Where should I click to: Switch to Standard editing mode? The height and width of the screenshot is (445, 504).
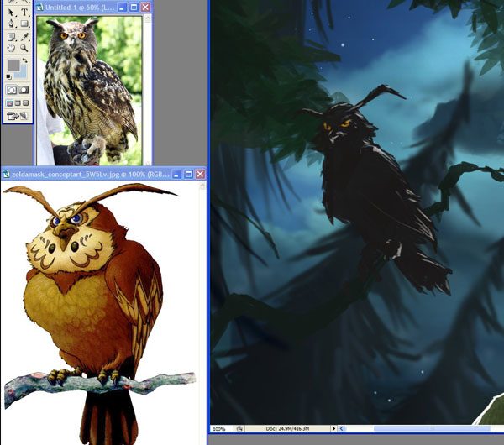11,90
